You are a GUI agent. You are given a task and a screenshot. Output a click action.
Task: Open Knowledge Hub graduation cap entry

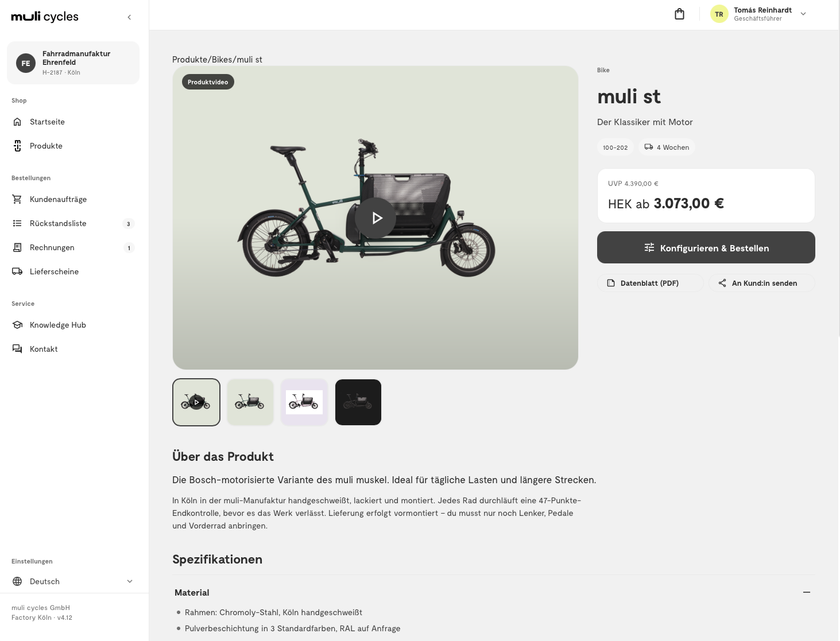pos(73,325)
